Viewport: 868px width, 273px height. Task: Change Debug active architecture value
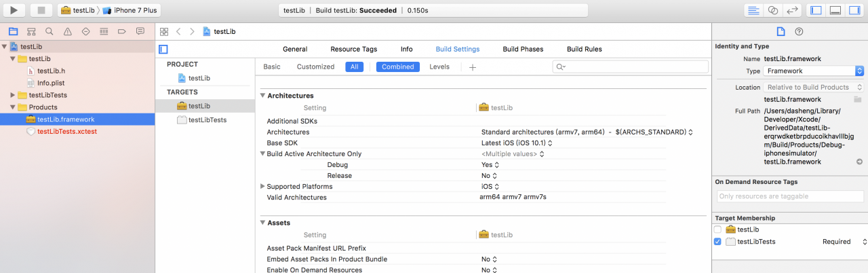[490, 164]
